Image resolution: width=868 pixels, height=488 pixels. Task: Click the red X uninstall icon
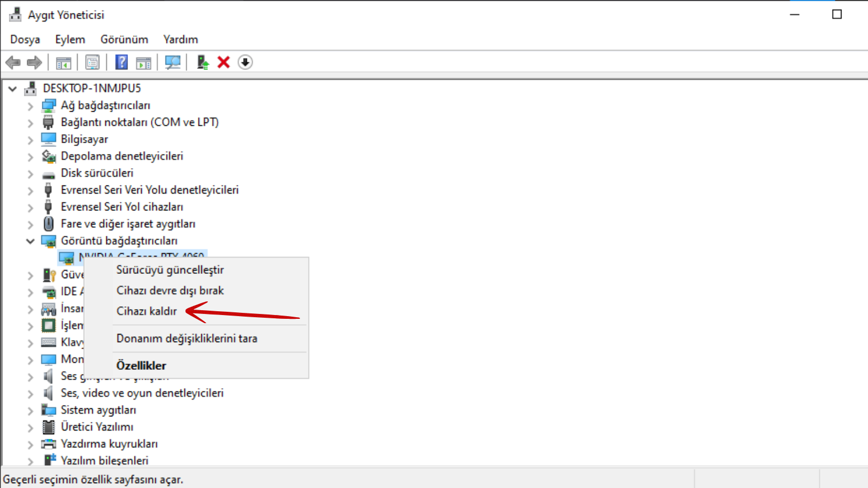point(224,62)
